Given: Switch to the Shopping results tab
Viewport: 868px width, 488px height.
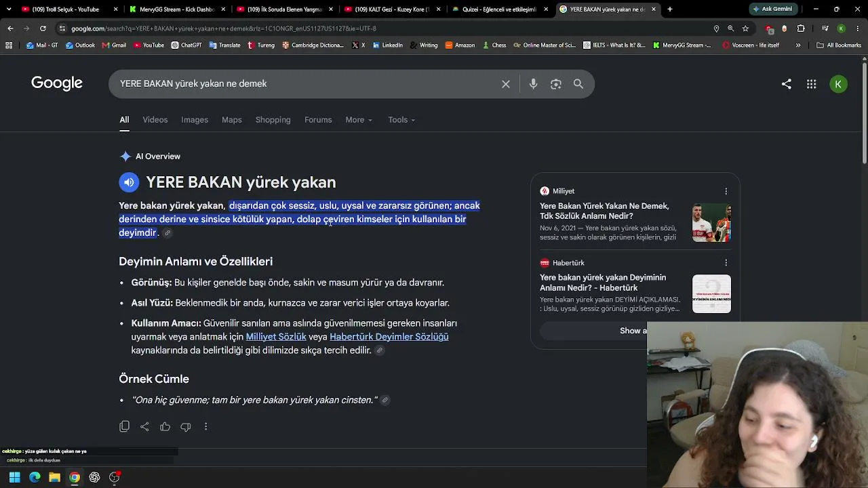Looking at the screenshot, I should [x=273, y=120].
